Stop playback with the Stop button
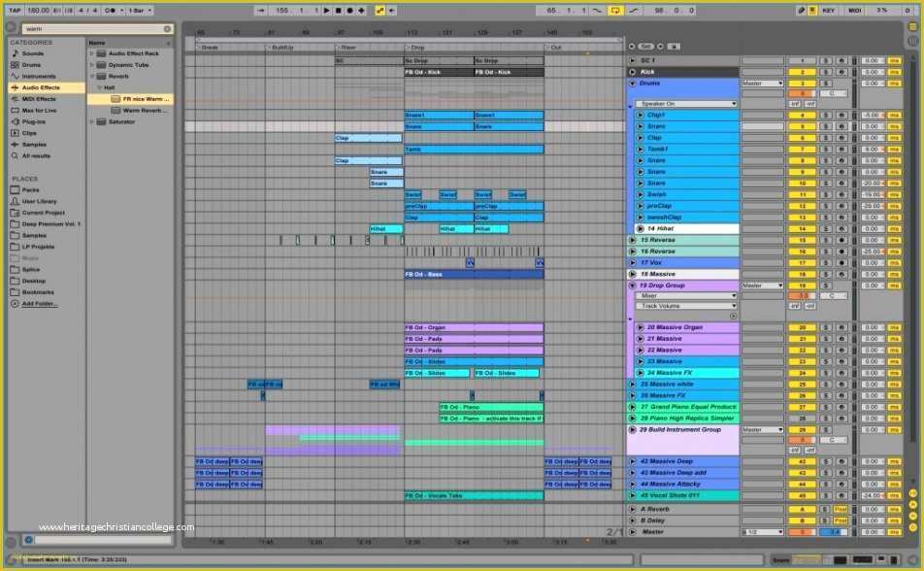924x571 pixels. pos(338,10)
